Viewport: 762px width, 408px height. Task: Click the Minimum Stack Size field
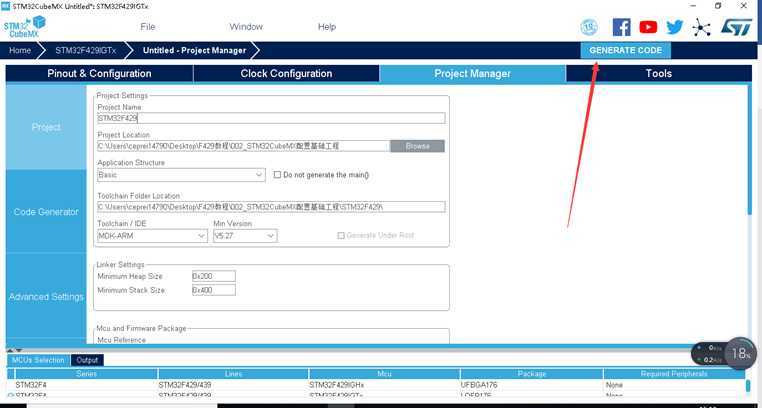214,290
